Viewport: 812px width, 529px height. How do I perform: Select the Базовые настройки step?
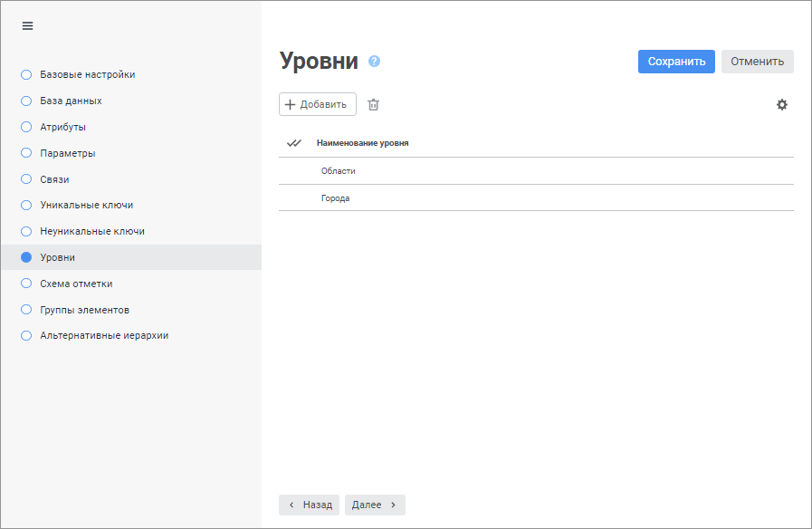[x=87, y=74]
